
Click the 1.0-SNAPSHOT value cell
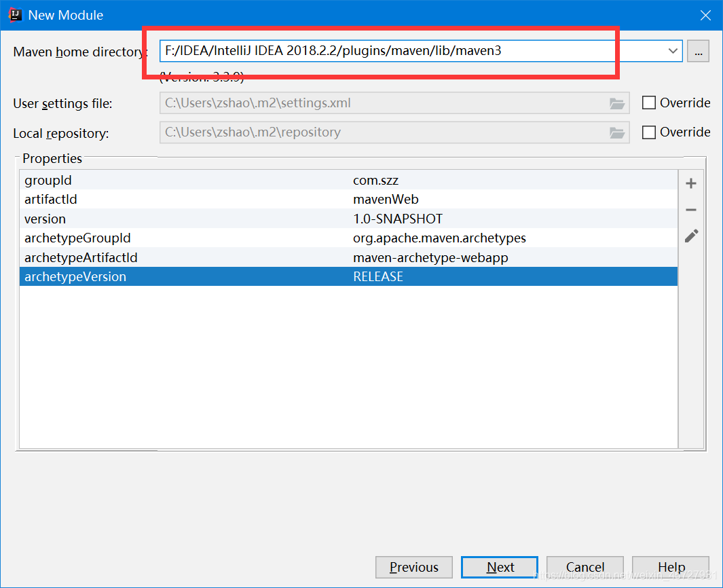point(513,219)
